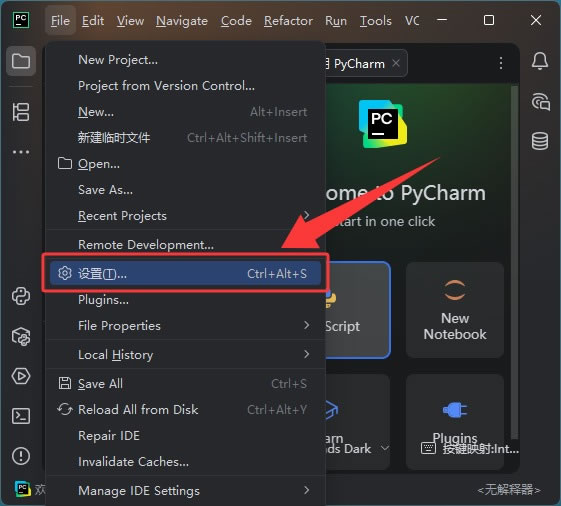Open the Structure tool window icon

pyautogui.click(x=21, y=112)
